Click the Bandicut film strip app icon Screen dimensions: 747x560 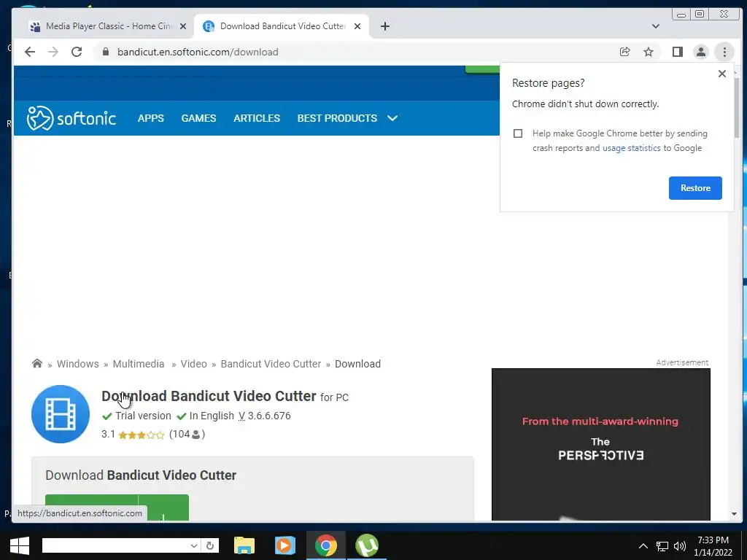61,414
